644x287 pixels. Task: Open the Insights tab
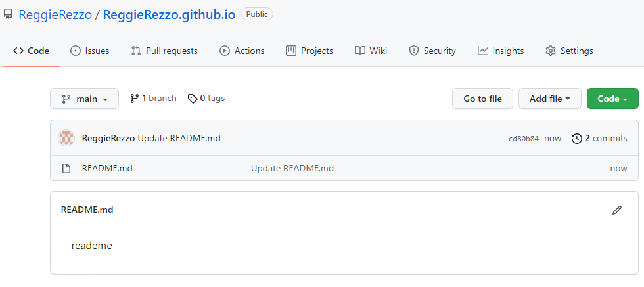pos(501,51)
